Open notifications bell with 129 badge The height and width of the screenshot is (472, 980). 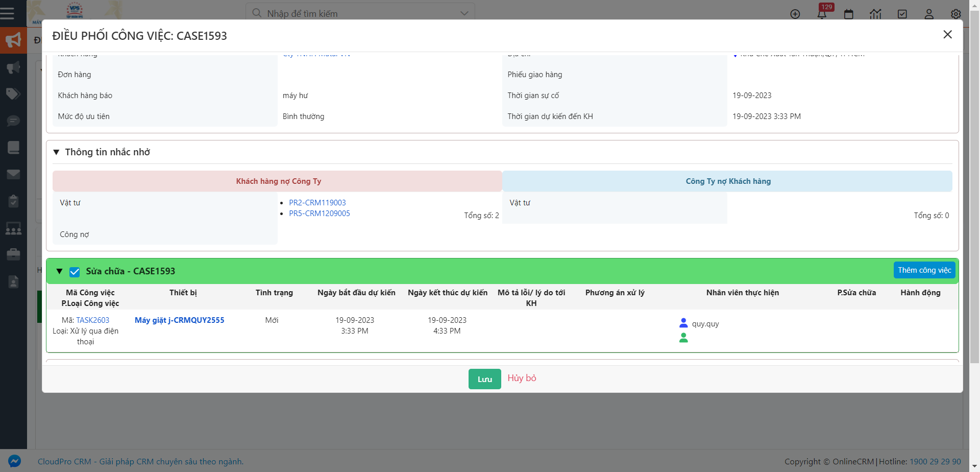[822, 13]
